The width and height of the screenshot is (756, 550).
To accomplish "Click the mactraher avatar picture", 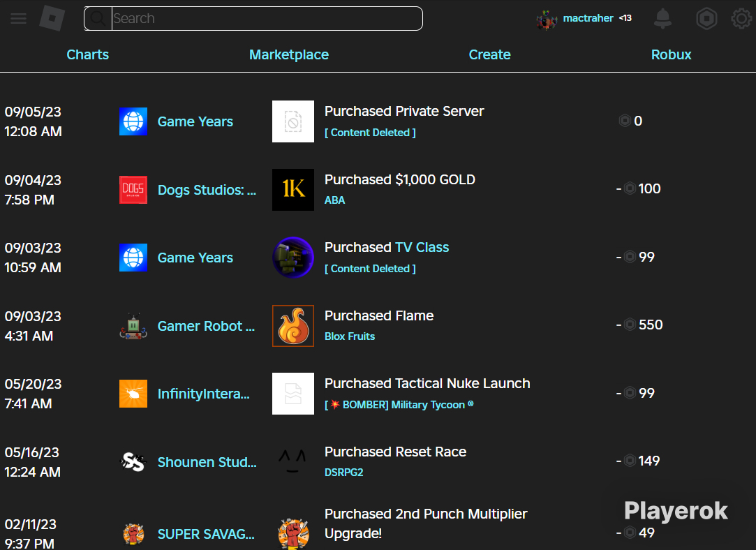I will coord(547,20).
